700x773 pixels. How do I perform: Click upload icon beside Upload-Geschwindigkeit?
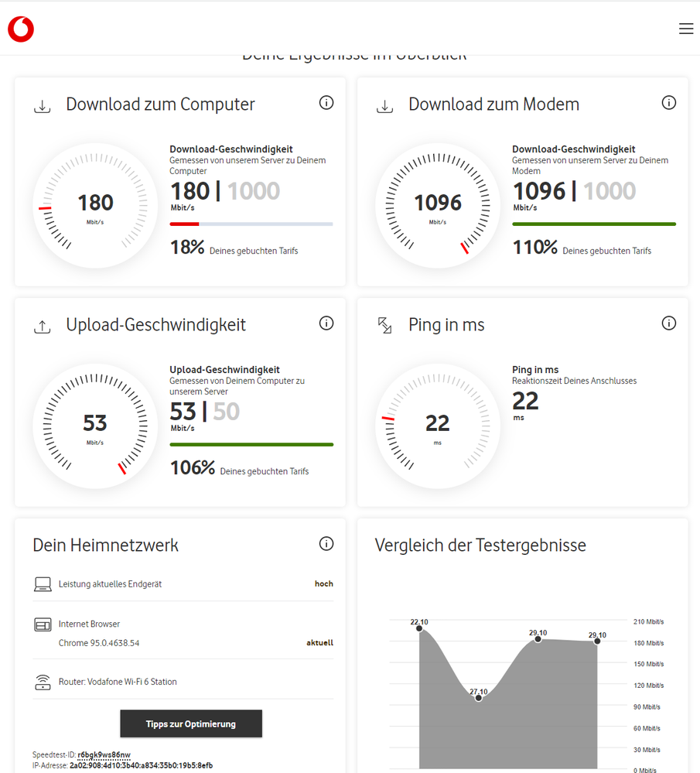(43, 327)
